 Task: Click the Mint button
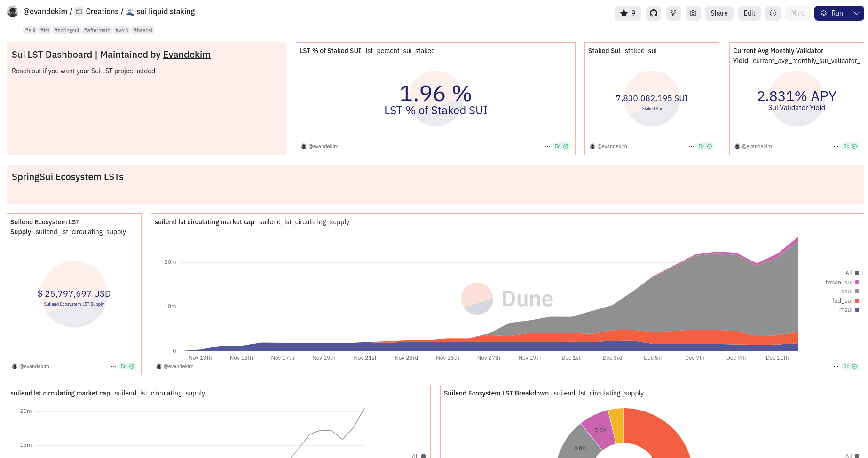(x=797, y=13)
